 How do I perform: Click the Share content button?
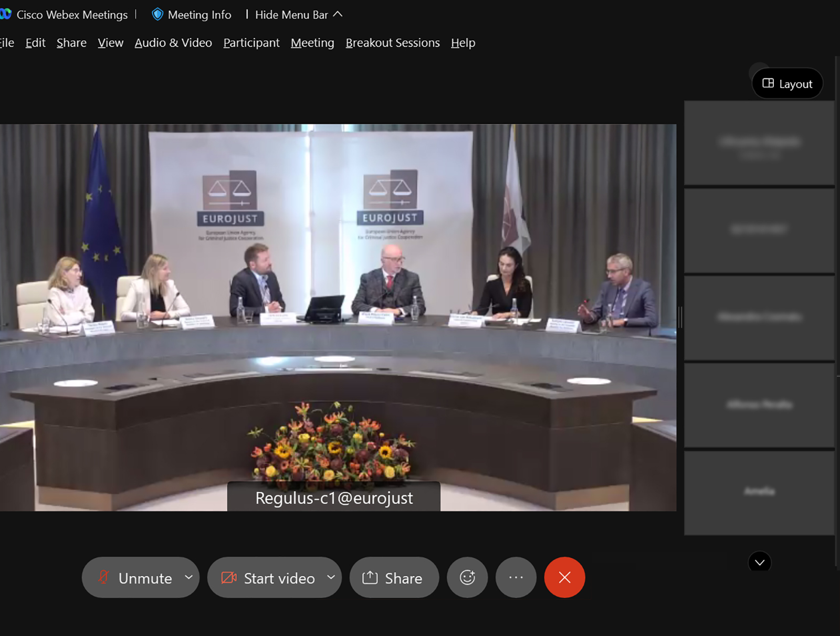tap(394, 577)
